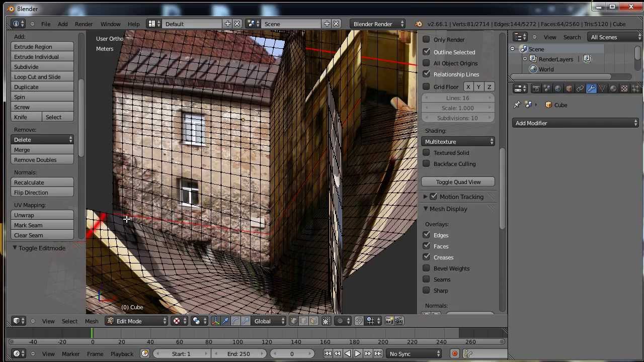
Task: Open the Render menu
Action: [84, 24]
